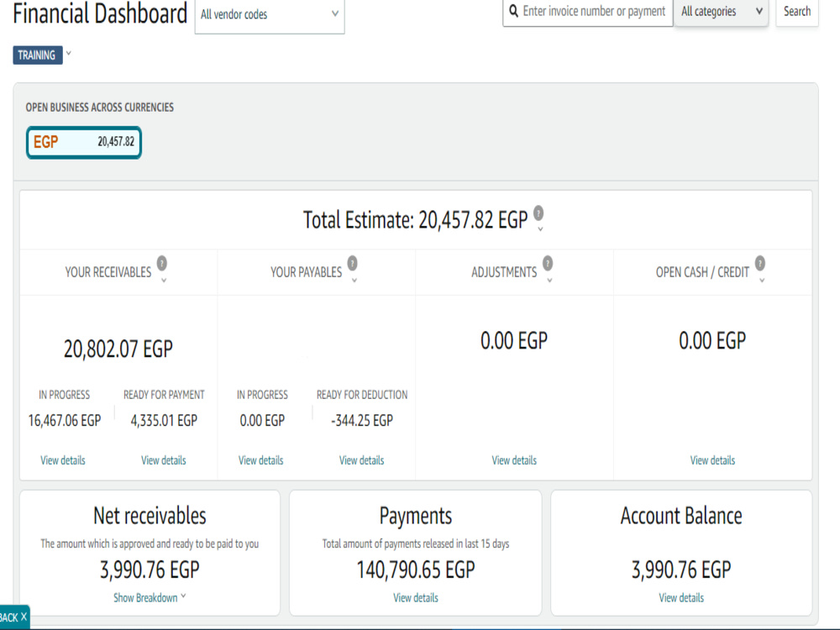
Task: Expand chevron under Your Receivables help icon
Action: click(164, 281)
